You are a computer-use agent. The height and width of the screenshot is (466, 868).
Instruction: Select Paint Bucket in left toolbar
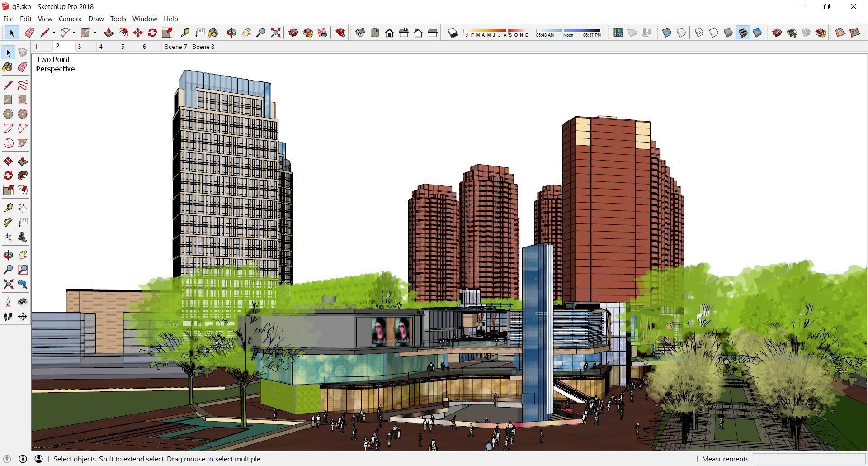pos(8,67)
